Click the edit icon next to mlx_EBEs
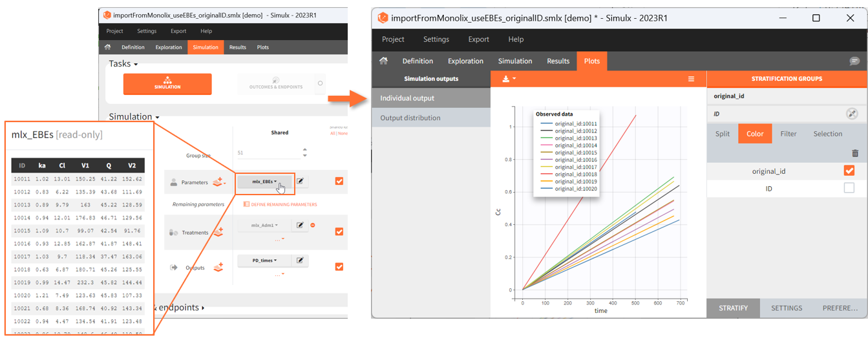Screen dimensions: 868x340 tap(300, 182)
